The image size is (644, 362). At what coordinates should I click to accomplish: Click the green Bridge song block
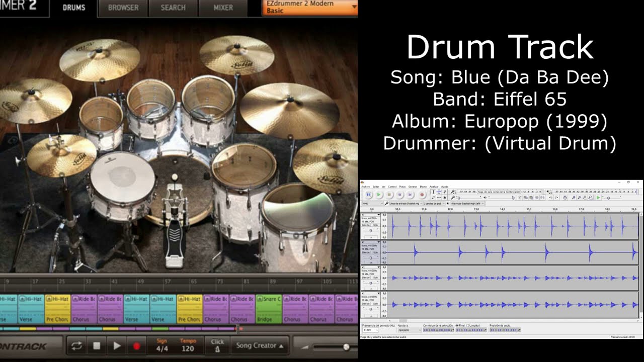pyautogui.click(x=269, y=309)
